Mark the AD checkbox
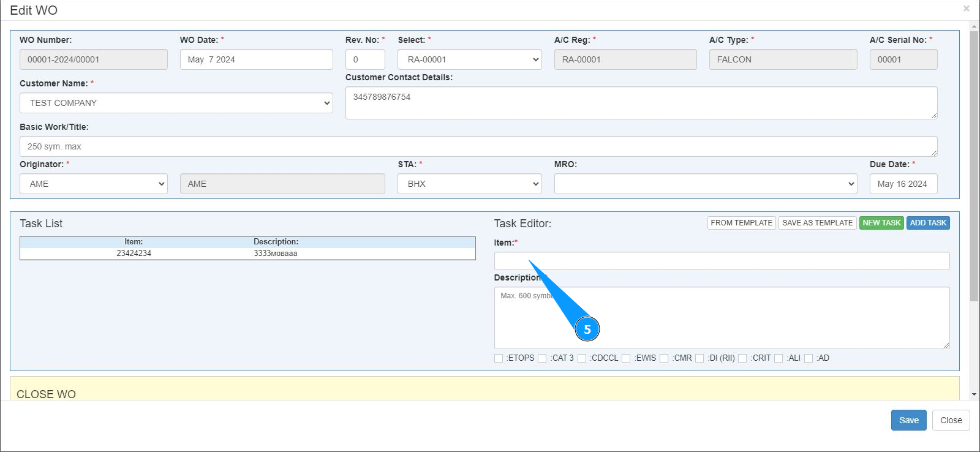The image size is (980, 452). point(809,358)
